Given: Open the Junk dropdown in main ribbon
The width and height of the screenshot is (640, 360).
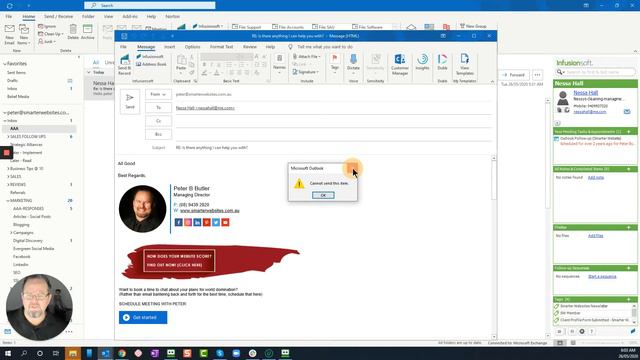Looking at the screenshot, I should pyautogui.click(x=47, y=42).
